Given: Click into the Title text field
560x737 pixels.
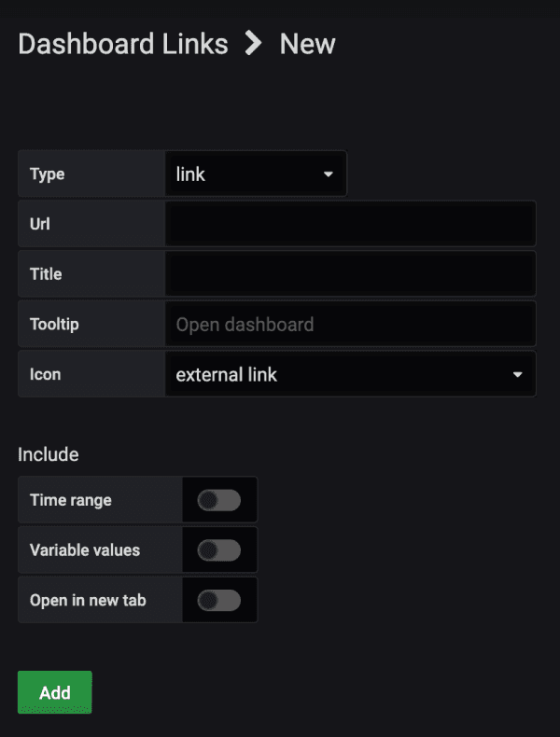Looking at the screenshot, I should tap(350, 274).
